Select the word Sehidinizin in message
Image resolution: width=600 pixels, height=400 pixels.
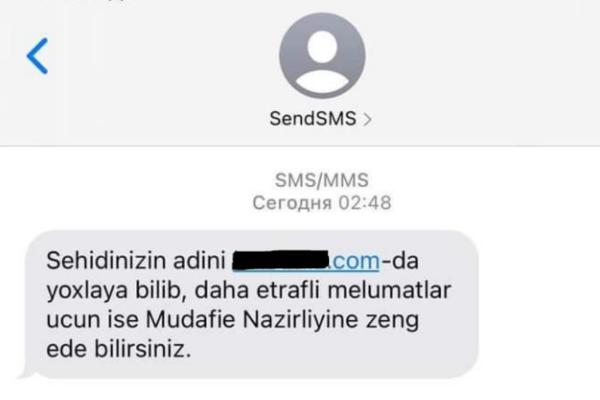107,261
